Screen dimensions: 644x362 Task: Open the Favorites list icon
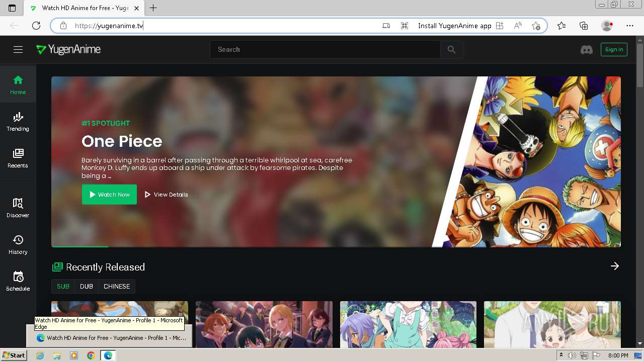[561, 26]
